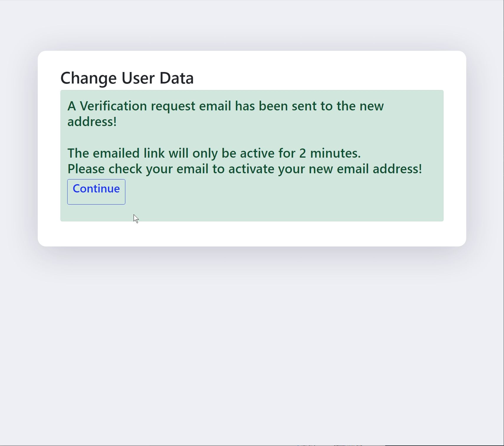The height and width of the screenshot is (446, 504).
Task: Click the word "Change" in the heading
Action: pyautogui.click(x=88, y=78)
